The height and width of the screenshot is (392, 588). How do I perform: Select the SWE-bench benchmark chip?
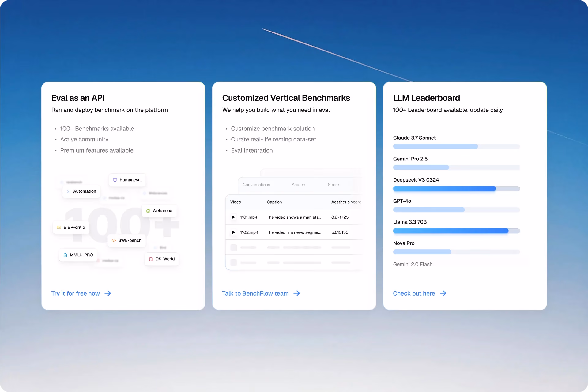[127, 240]
